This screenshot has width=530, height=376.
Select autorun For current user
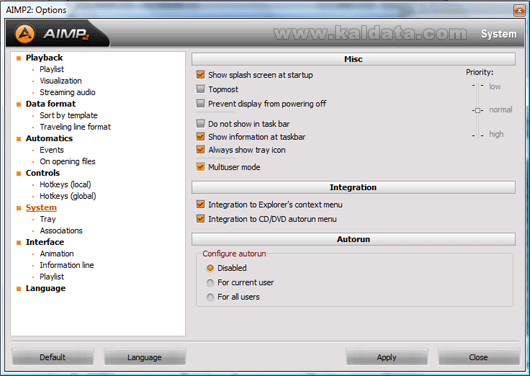(x=210, y=282)
